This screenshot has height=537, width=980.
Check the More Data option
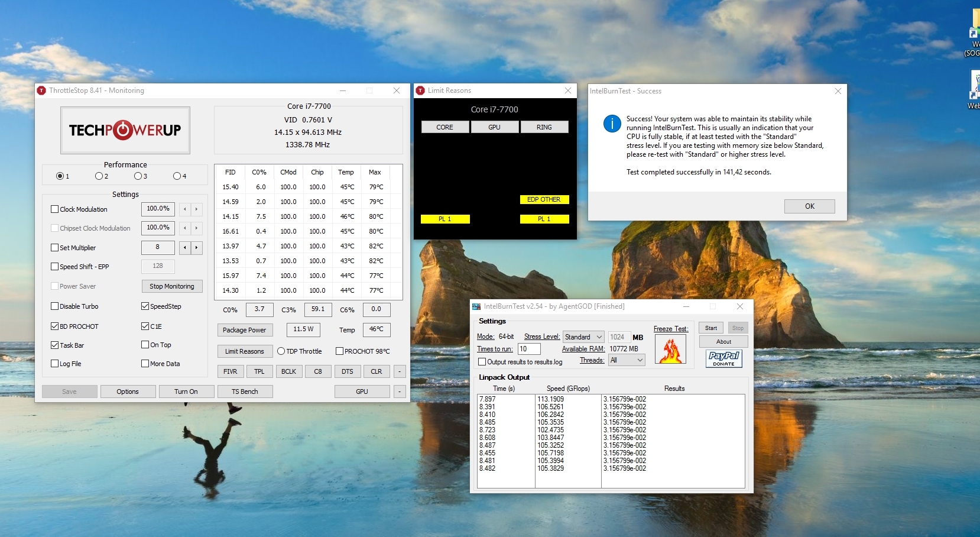[x=145, y=364]
